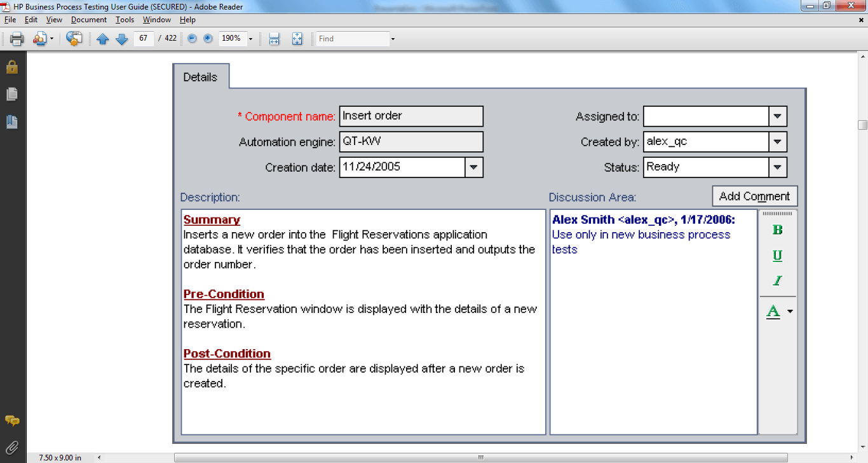The image size is (868, 463).
Task: Select the fit width scrolling icon
Action: point(275,39)
